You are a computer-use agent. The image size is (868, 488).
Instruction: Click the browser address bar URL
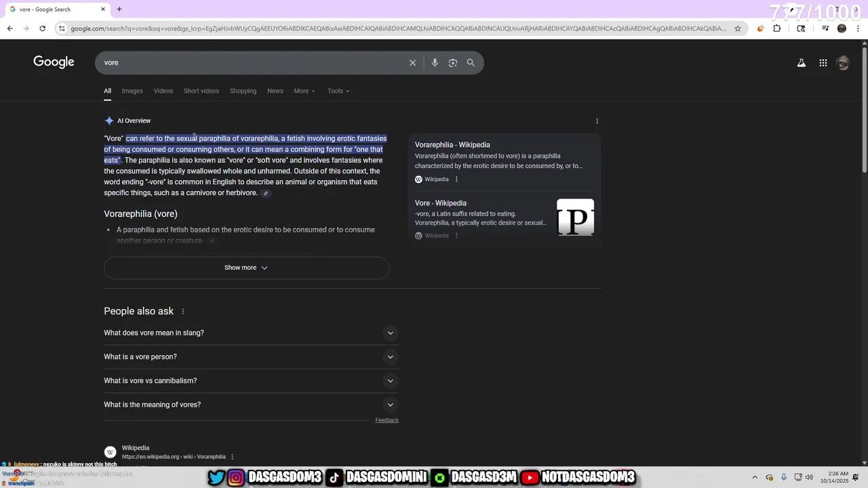click(398, 28)
